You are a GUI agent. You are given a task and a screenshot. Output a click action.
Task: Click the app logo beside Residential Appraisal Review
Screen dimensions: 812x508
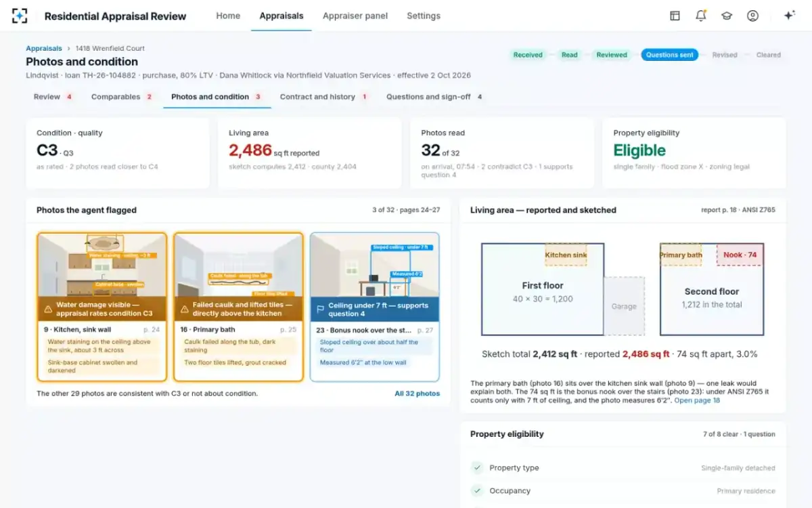20,16
